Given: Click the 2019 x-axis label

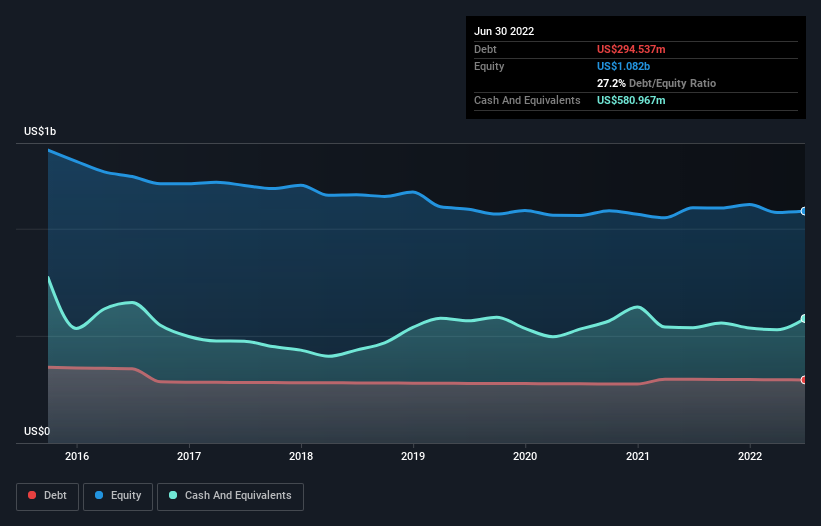Looking at the screenshot, I should tap(413, 456).
